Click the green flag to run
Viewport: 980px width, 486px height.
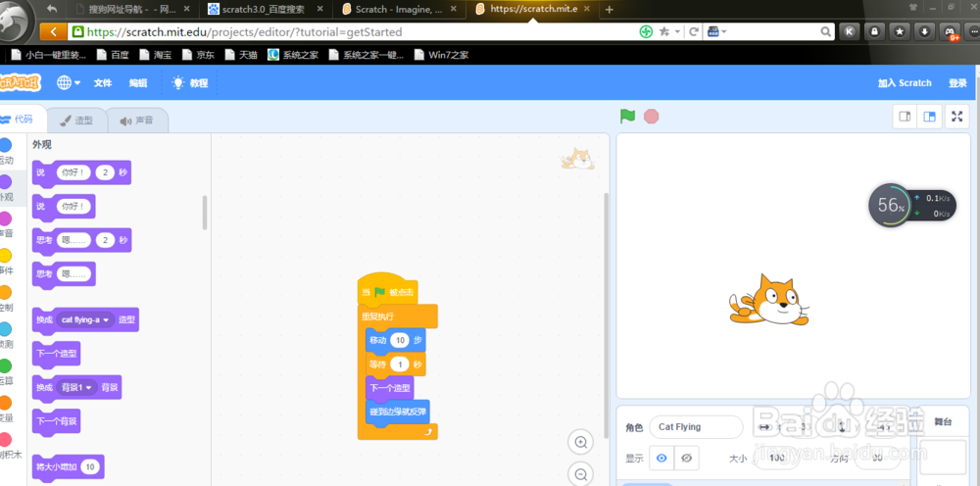[627, 117]
